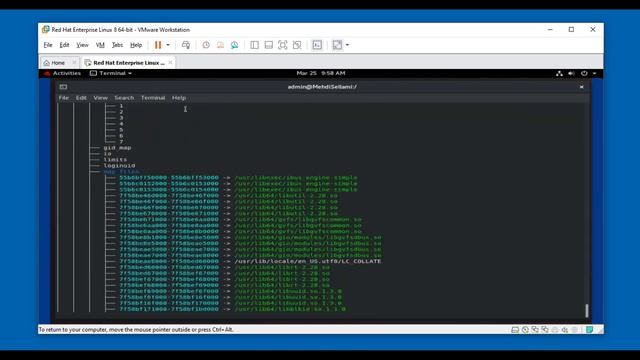Click the gid_map tree entry

click(x=117, y=148)
